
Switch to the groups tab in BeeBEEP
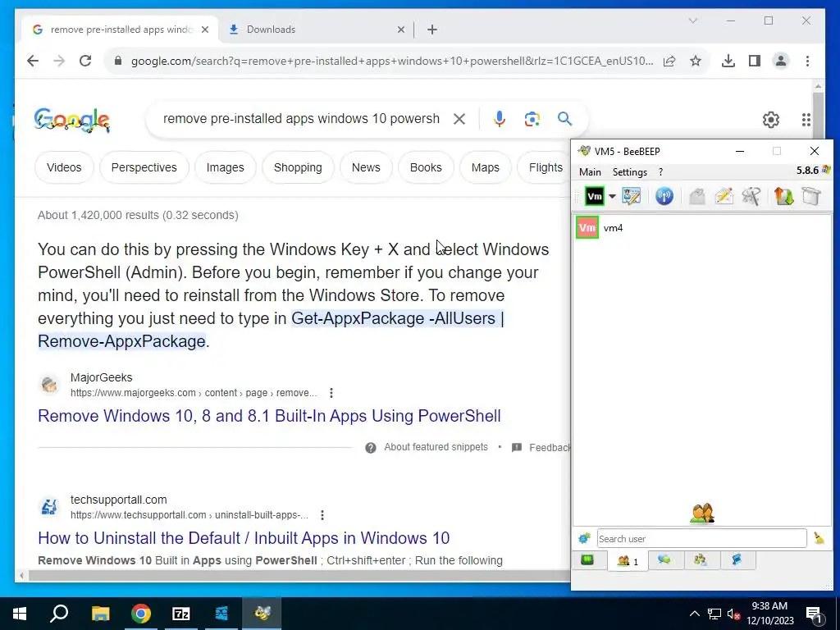tap(701, 560)
